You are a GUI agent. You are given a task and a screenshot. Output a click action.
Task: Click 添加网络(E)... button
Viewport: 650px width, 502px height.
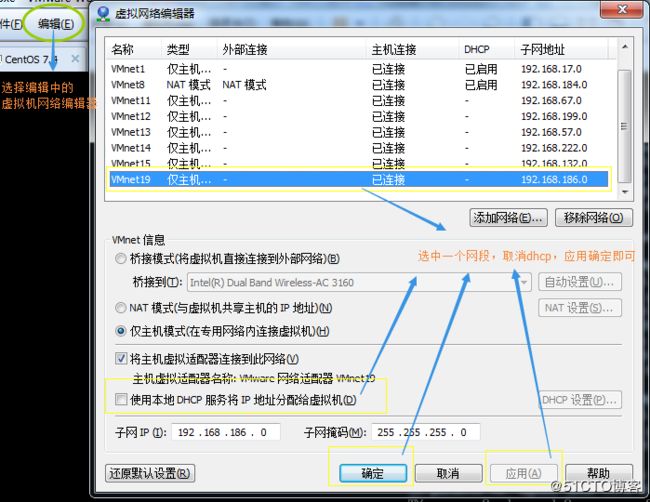508,218
